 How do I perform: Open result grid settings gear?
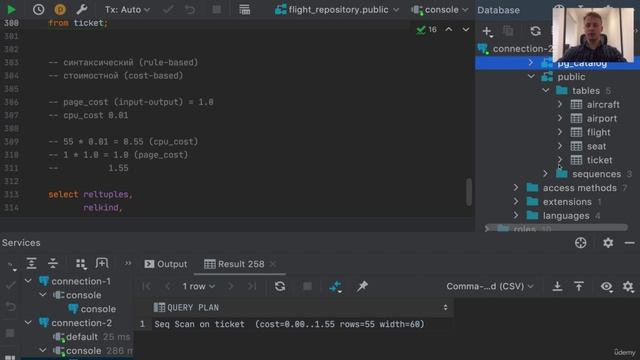click(628, 287)
